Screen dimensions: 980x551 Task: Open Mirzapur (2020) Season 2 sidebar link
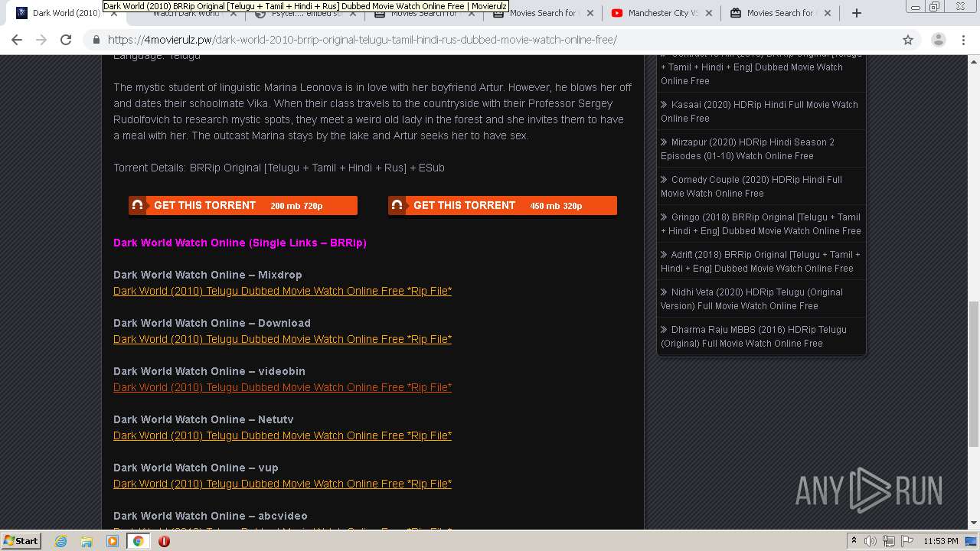[748, 148]
